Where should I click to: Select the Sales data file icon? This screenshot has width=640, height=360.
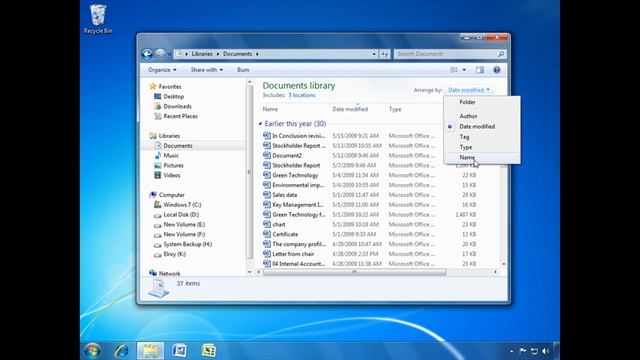pyautogui.click(x=267, y=195)
